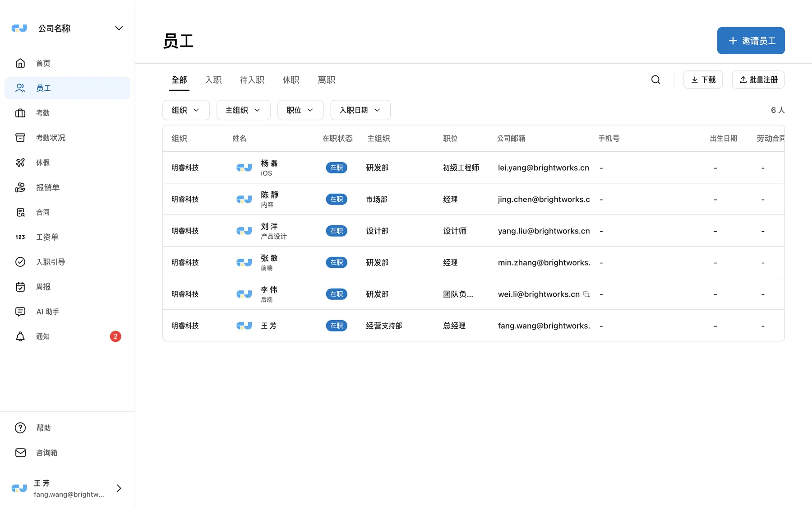The height and width of the screenshot is (508, 812).
Task: Open 咨询箱 mail icon
Action: point(20,452)
